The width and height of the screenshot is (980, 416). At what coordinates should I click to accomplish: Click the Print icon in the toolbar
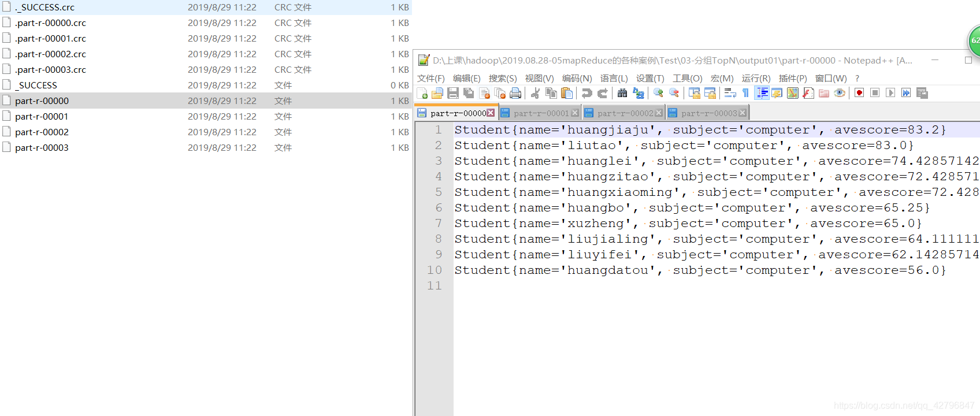(516, 93)
